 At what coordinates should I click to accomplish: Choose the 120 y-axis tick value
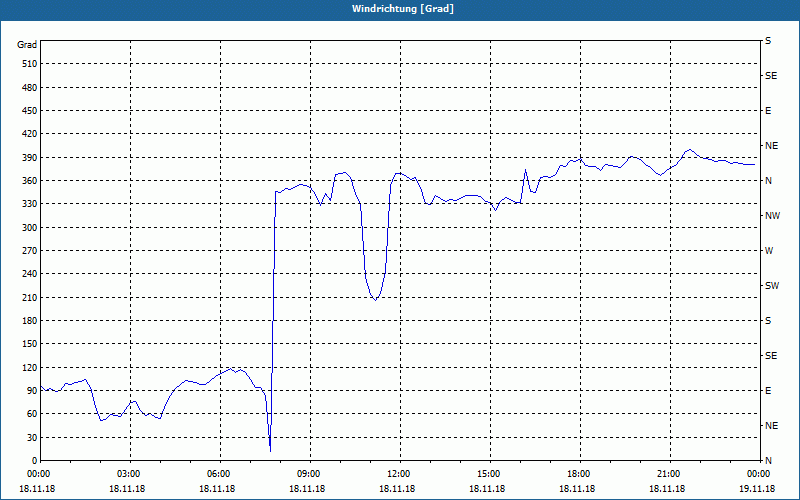[30, 367]
